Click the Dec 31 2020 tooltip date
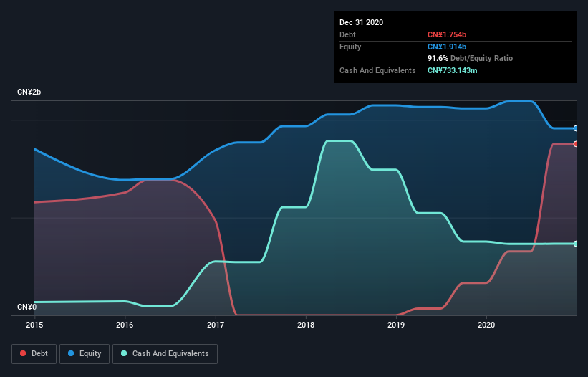588x377 pixels. click(362, 22)
